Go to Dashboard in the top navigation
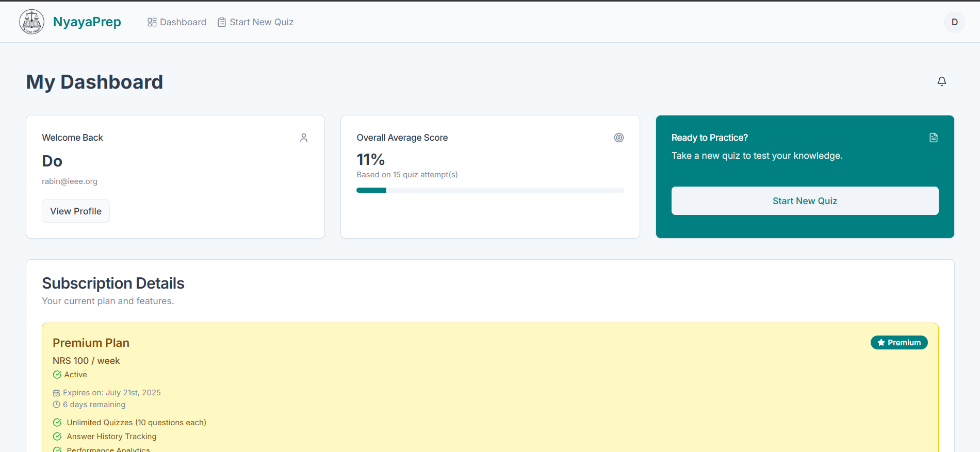Viewport: 980px width, 452px height. coord(177,22)
